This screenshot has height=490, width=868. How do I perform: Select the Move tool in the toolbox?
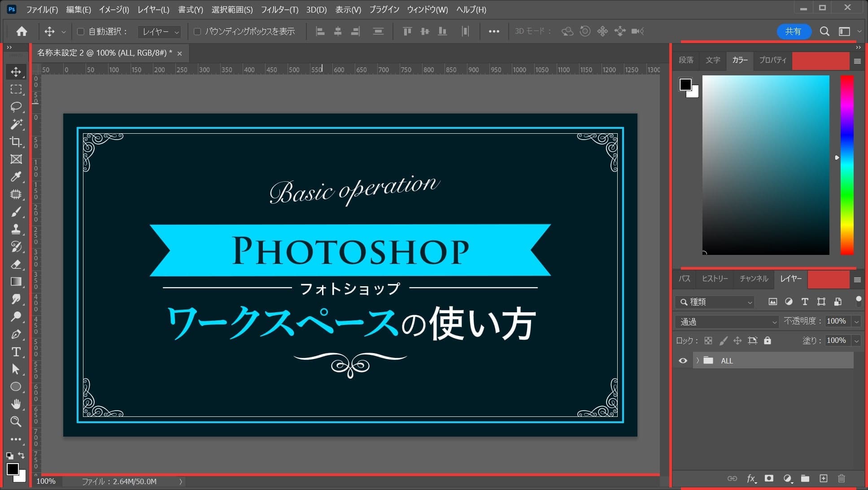pos(16,72)
